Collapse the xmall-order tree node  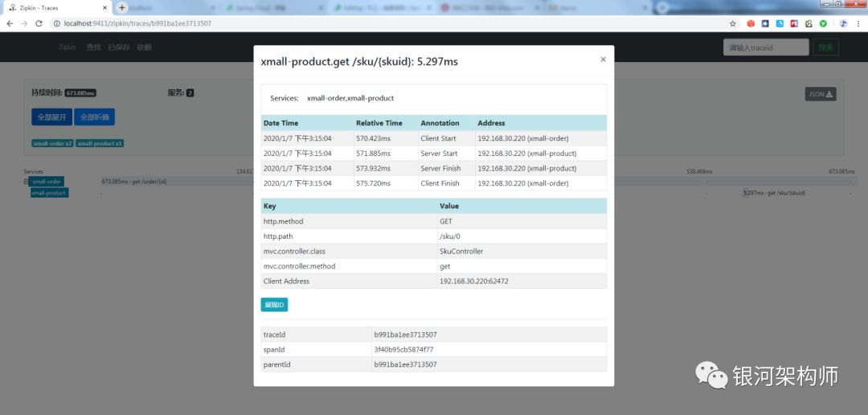coord(26,181)
